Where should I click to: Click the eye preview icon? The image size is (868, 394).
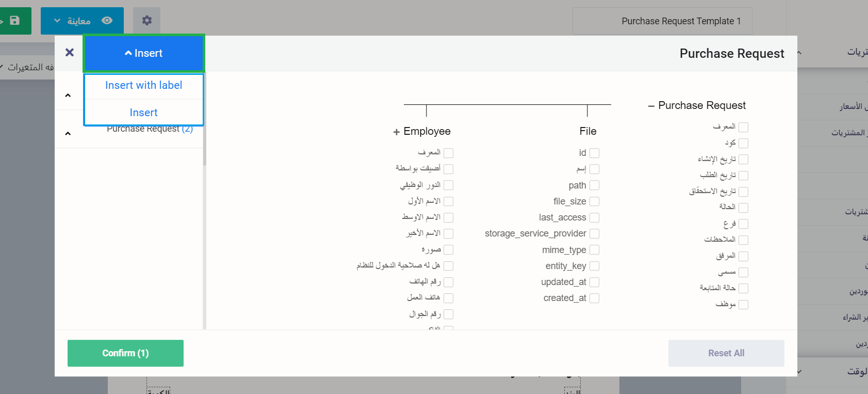[107, 21]
